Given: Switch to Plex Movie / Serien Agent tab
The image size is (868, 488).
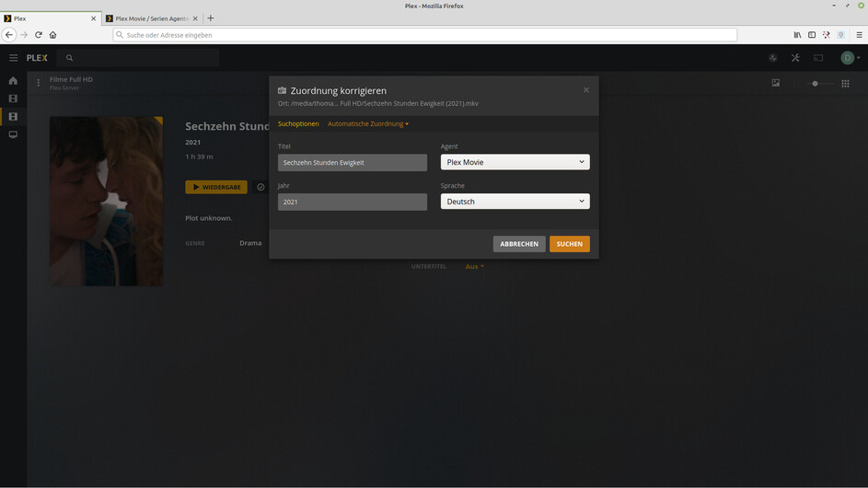Looking at the screenshot, I should [x=151, y=18].
